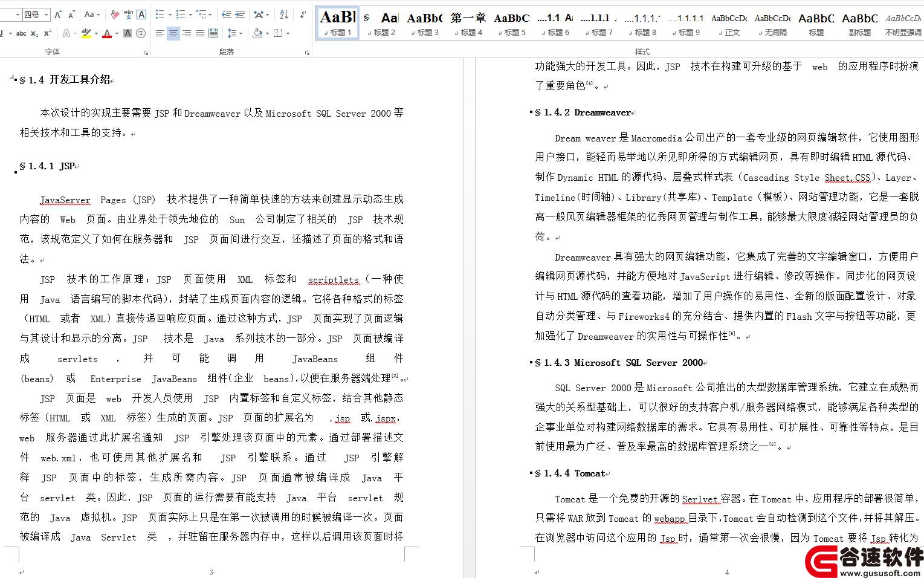Viewport: 924px width, 578px height.
Task: Click line spacing icon
Action: tap(231, 33)
